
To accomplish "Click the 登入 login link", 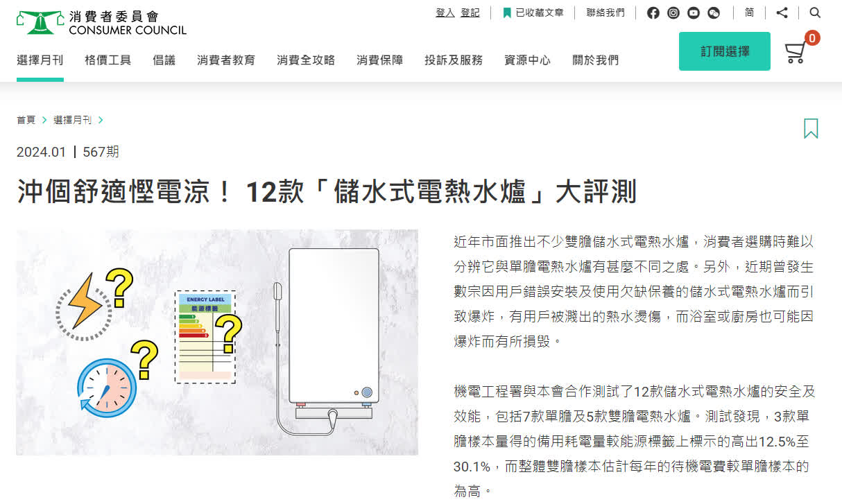I will tap(445, 12).
